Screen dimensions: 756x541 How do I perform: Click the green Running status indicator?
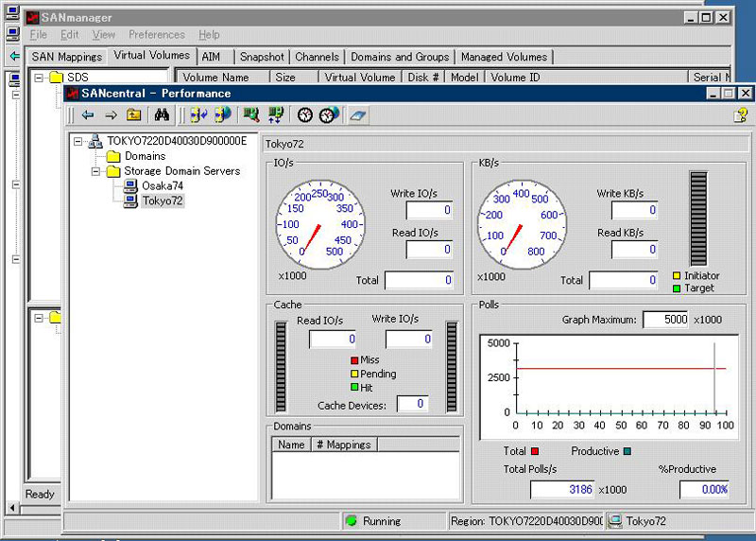point(352,521)
